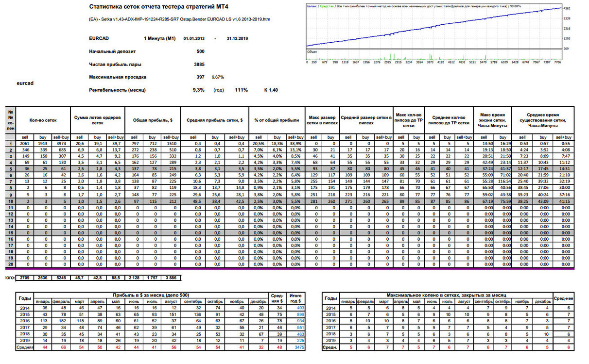Click the totals row value '2709'
The width and height of the screenshot is (589, 364).
[x=24, y=278]
